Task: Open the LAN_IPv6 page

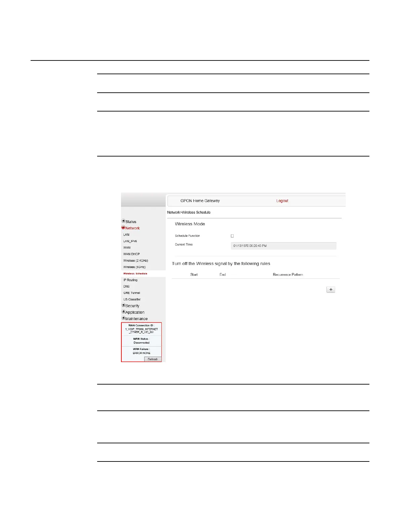Action: [130, 241]
